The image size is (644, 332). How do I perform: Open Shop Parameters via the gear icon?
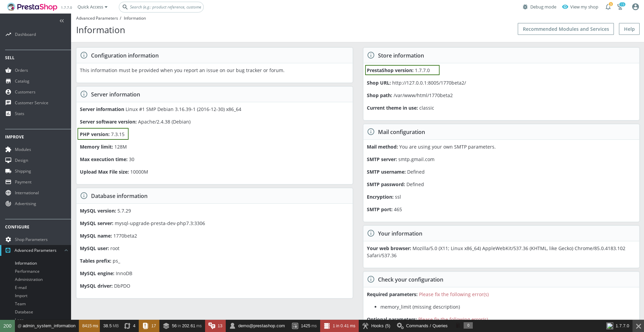[8, 239]
